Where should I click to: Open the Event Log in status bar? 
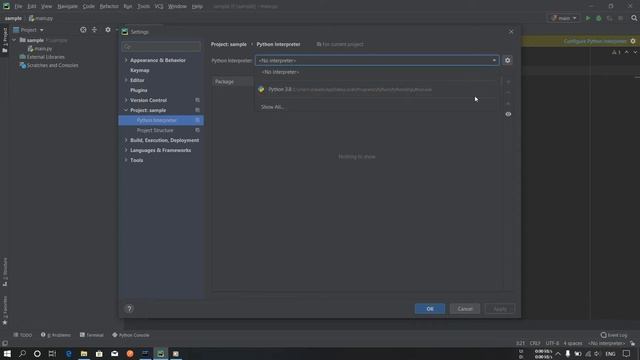click(614, 335)
